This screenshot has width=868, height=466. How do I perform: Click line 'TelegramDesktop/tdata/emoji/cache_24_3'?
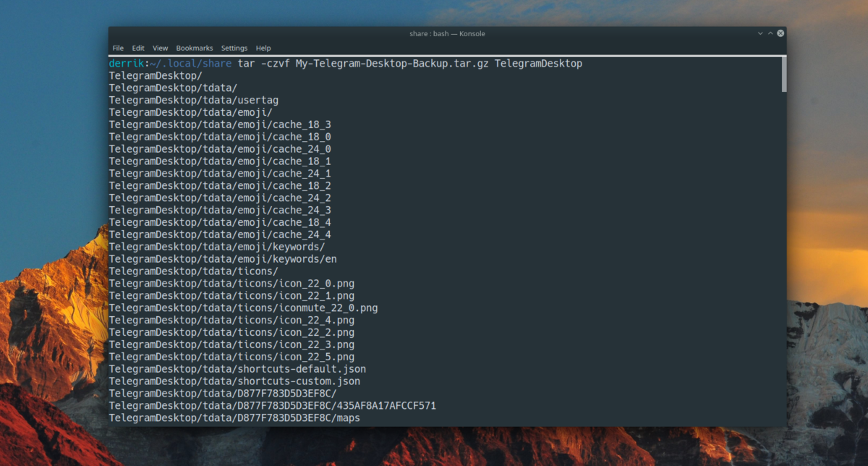tap(220, 210)
